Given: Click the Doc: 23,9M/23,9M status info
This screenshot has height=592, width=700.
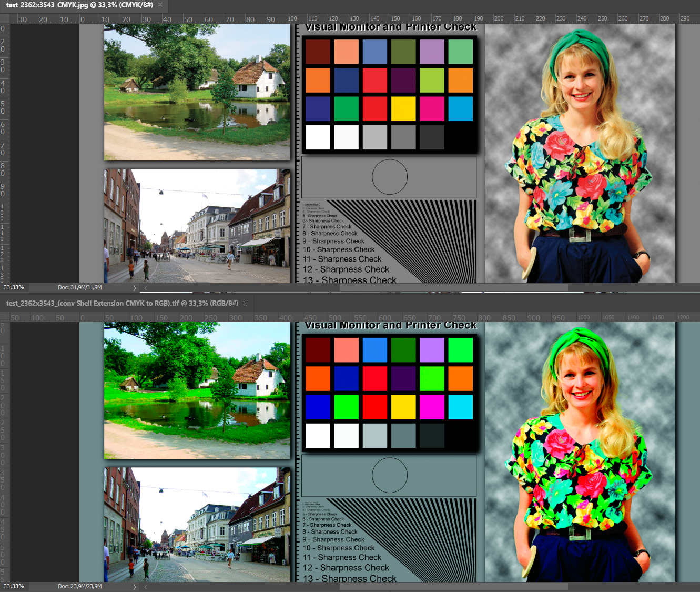Looking at the screenshot, I should 80,586.
